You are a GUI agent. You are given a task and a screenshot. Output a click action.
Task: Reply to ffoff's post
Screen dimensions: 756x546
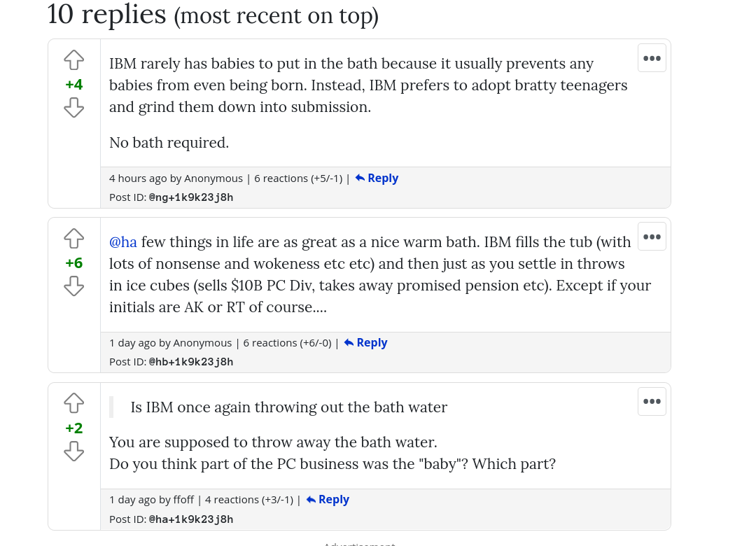tap(328, 500)
